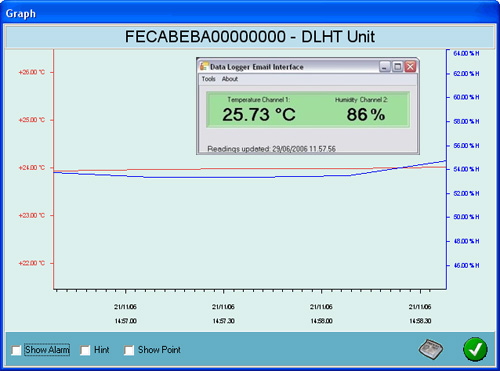Open About menu in Data Logger window
500x371 pixels.
pyautogui.click(x=230, y=79)
